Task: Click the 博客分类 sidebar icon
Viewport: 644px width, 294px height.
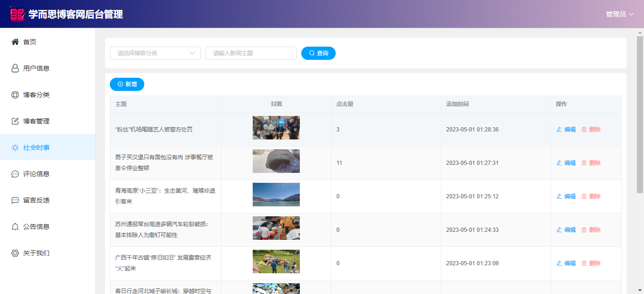Action: pyautogui.click(x=15, y=95)
